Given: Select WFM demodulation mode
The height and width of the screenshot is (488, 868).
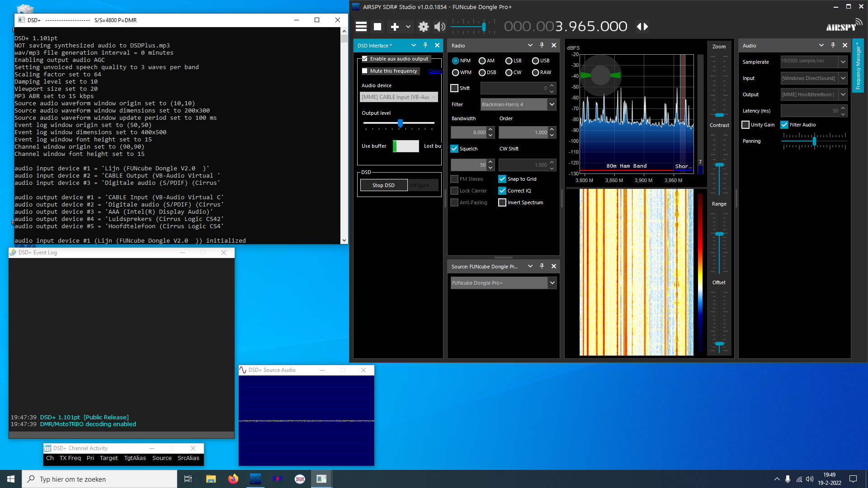Looking at the screenshot, I should click(x=455, y=72).
